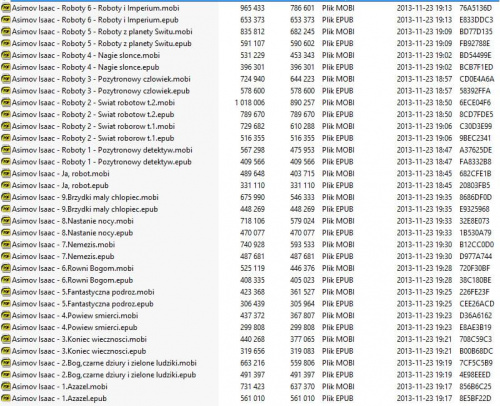The width and height of the screenshot is (500, 406).
Task: Select file name 1.Azazel.epub
Action: (59, 399)
